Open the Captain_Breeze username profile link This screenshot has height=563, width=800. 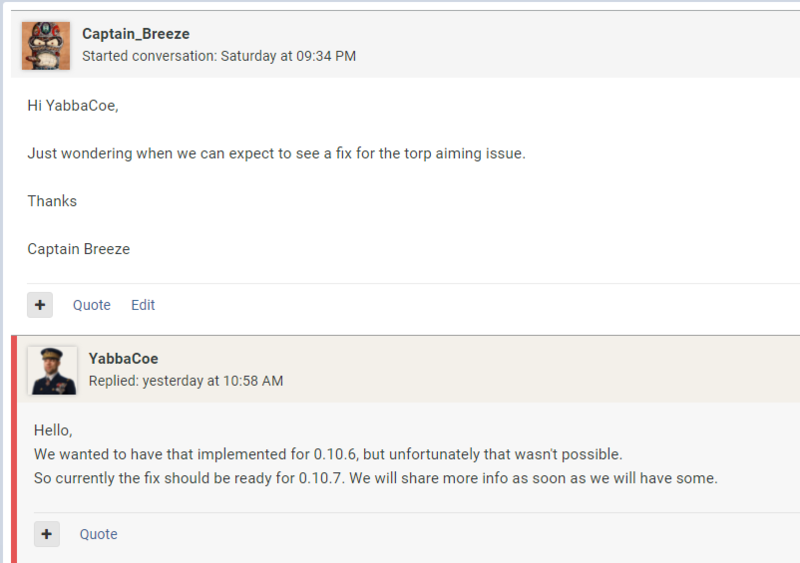(135, 34)
